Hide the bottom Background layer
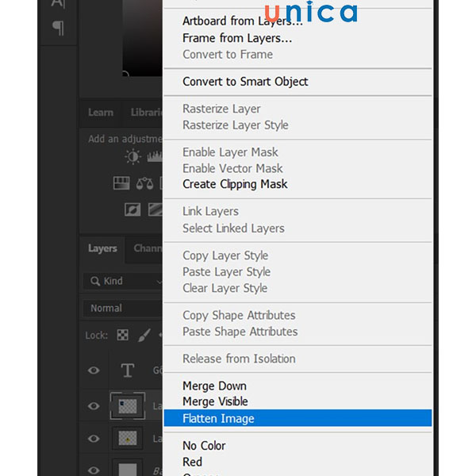This screenshot has width=476, height=476. [x=94, y=468]
